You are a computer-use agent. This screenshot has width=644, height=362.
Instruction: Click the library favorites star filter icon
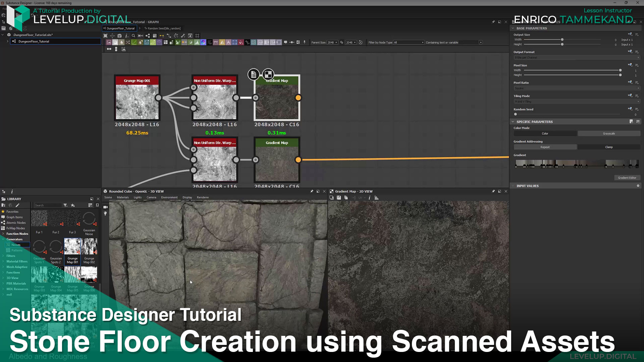coord(73,205)
